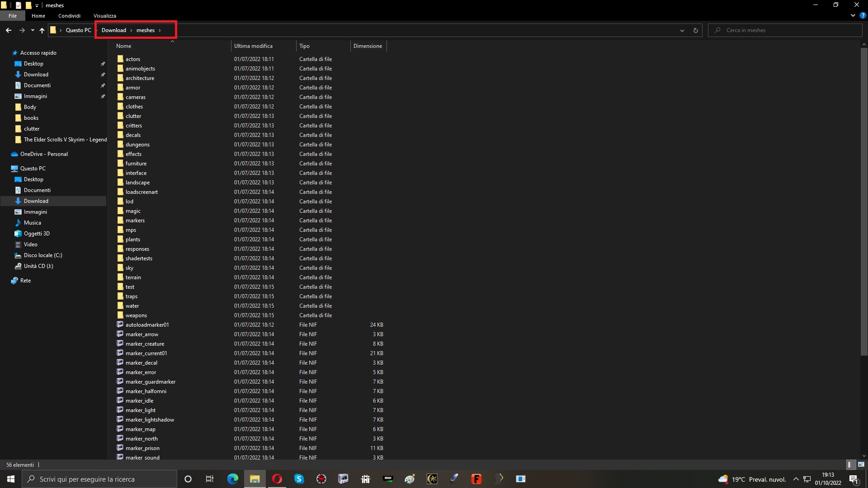This screenshot has width=868, height=488.
Task: Expand the address bar history dropdown
Action: click(682, 30)
